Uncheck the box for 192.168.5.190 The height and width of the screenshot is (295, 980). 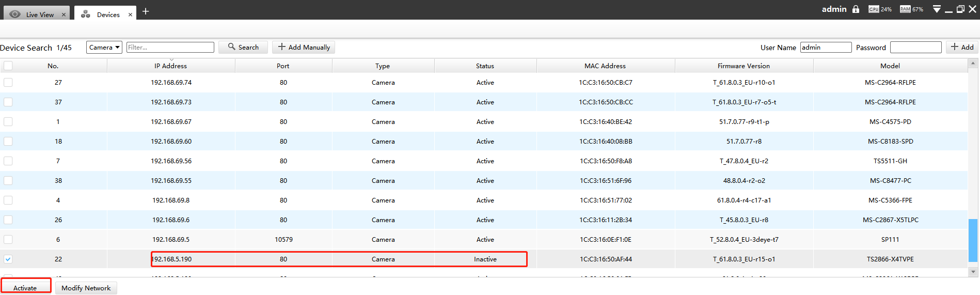(x=8, y=259)
